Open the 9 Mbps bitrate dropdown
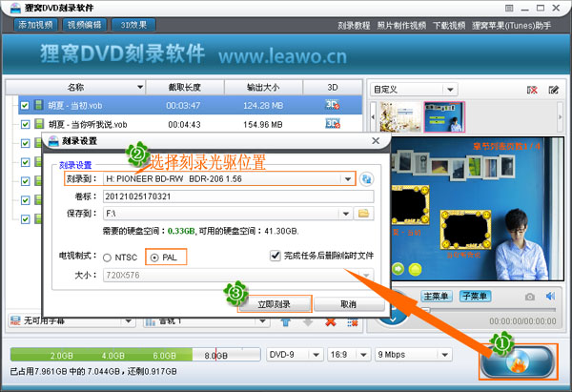The height and width of the screenshot is (392, 572). 444,355
